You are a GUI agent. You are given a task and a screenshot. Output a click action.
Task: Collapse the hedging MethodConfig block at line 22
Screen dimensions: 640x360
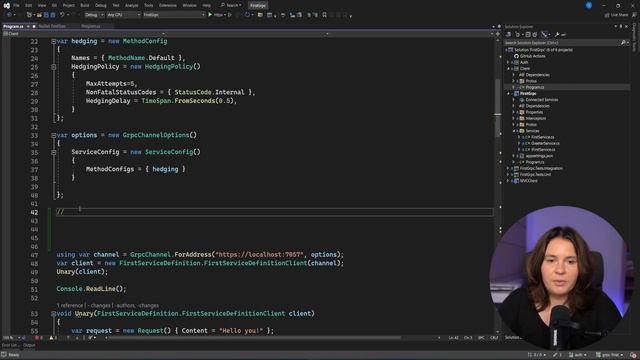point(53,41)
